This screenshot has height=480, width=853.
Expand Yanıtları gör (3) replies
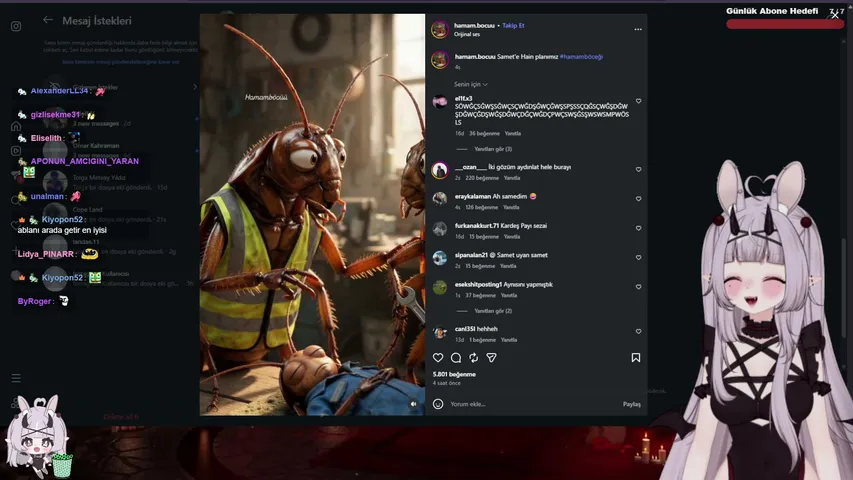click(493, 149)
